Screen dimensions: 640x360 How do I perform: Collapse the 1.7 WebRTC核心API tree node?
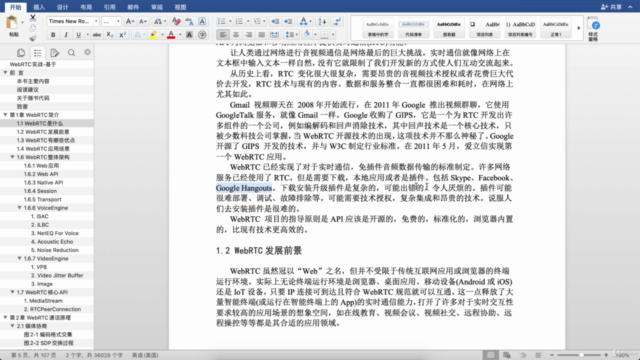coord(12,292)
